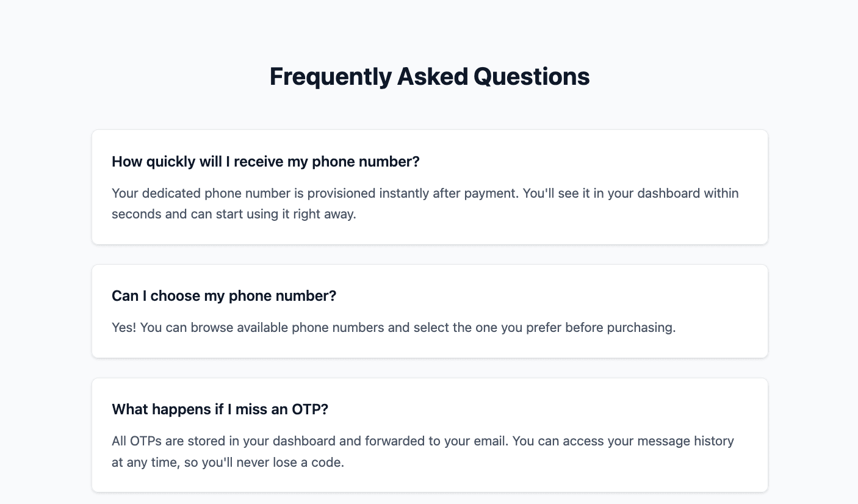858x504 pixels.
Task: Click the "Frequently Asked Questions" page heading
Action: (429, 77)
